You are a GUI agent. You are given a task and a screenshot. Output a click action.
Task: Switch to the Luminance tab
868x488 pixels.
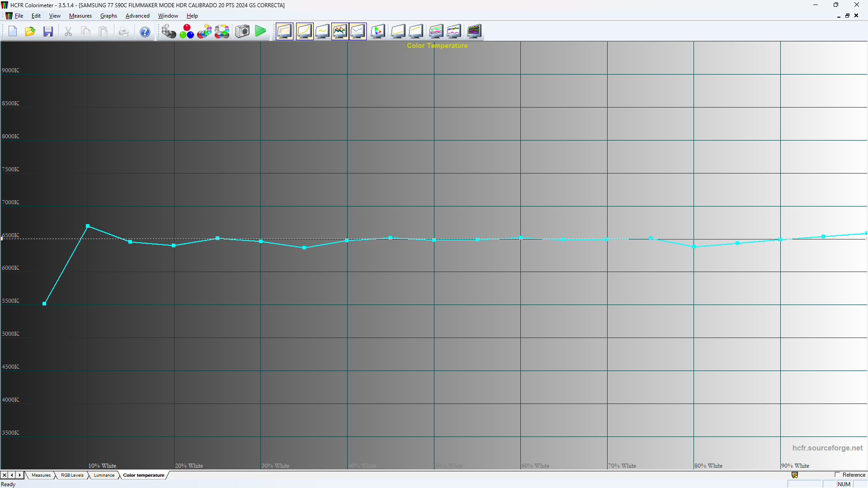click(x=104, y=475)
